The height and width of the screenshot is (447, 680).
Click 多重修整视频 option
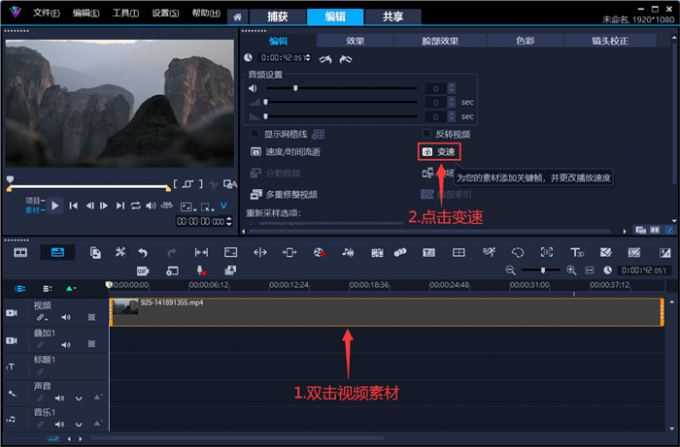coord(284,195)
